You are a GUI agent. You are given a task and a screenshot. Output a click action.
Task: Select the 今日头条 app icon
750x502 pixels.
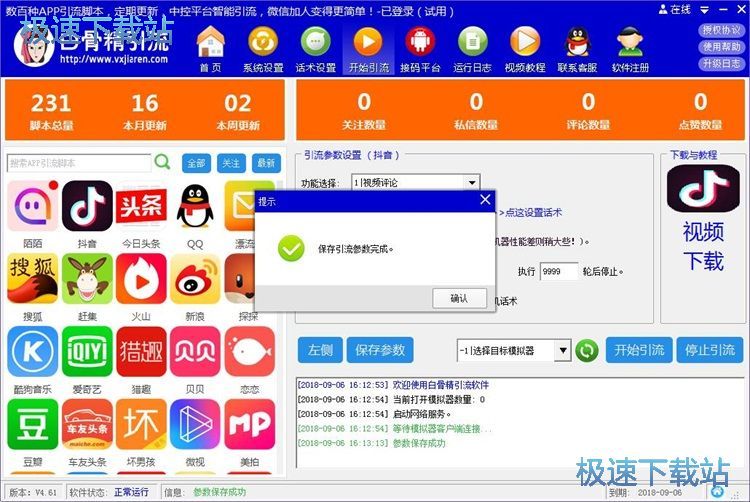[x=141, y=206]
